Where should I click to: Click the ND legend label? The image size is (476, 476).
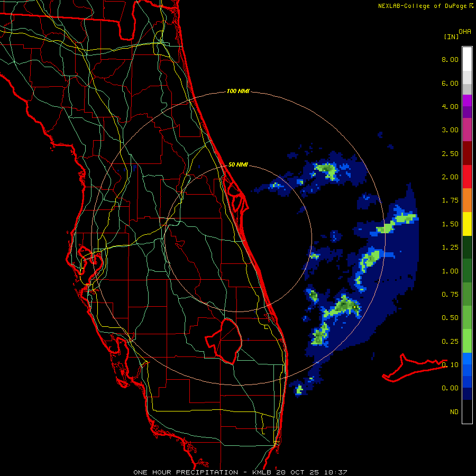(x=454, y=412)
